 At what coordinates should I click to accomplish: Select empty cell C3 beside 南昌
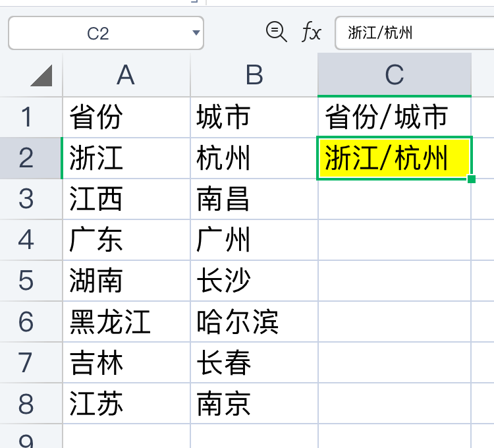coord(395,199)
